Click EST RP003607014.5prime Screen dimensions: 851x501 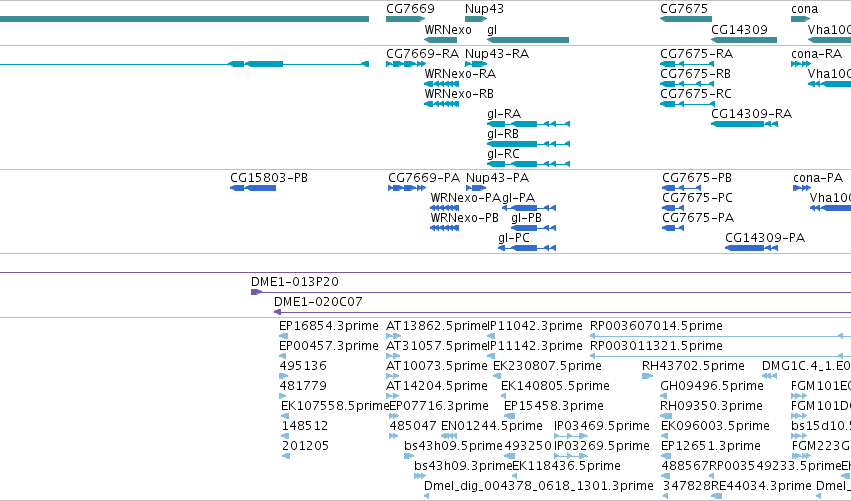coord(656,326)
